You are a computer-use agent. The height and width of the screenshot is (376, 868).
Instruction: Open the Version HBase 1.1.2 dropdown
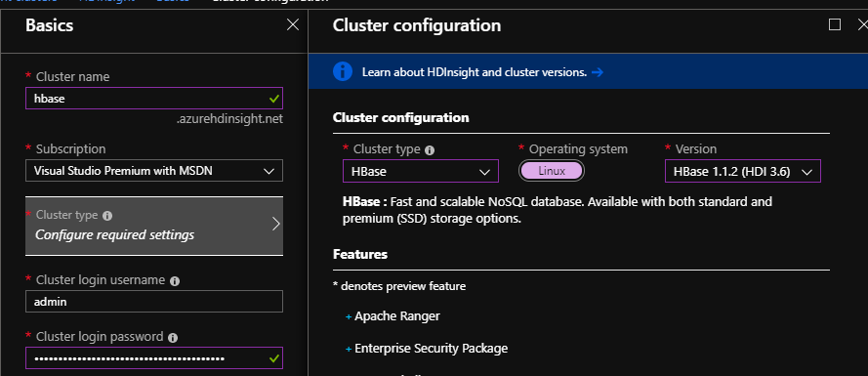coord(743,171)
